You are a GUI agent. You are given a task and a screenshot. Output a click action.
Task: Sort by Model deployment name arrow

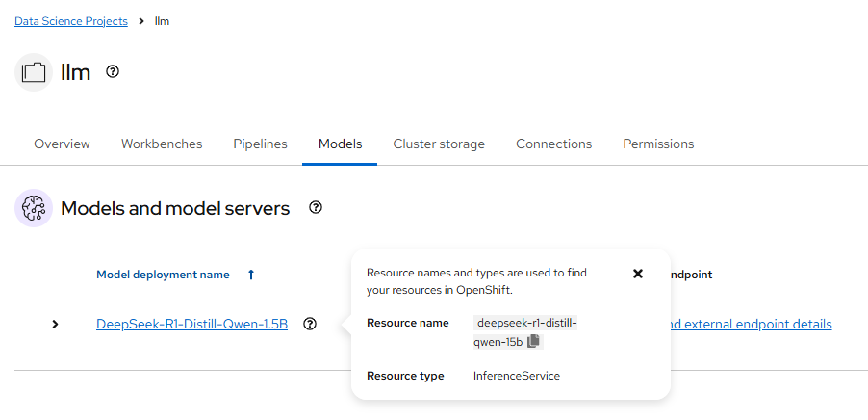251,275
